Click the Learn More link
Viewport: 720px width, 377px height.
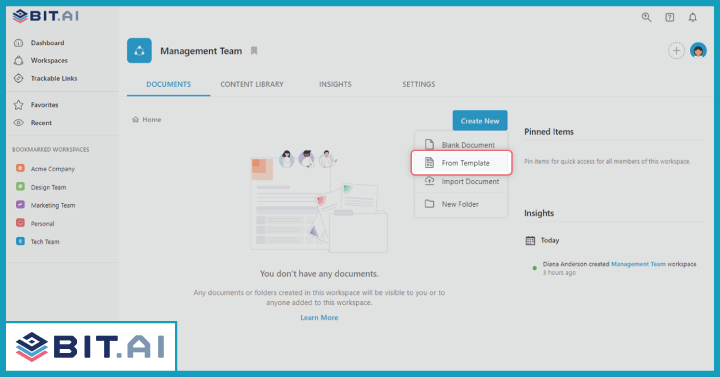pyautogui.click(x=319, y=317)
